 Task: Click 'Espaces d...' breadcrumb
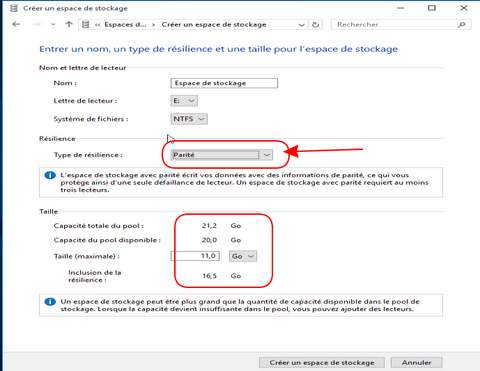[x=125, y=25]
